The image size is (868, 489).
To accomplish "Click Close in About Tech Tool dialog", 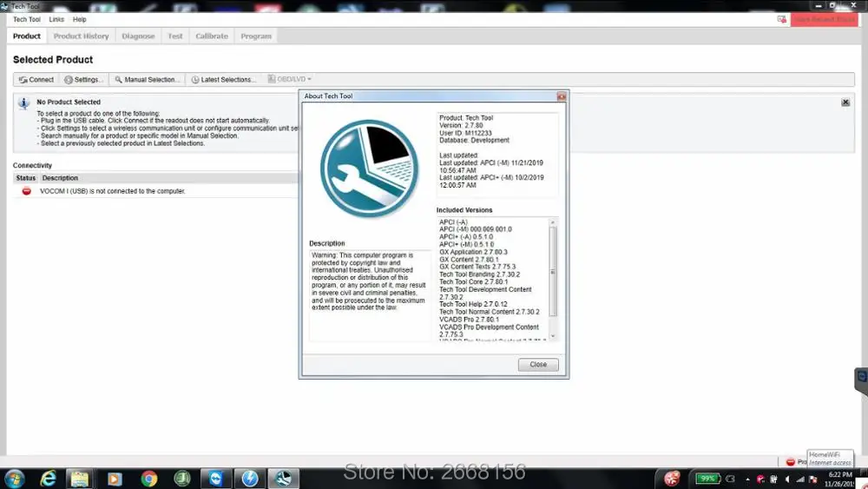I will coord(538,365).
